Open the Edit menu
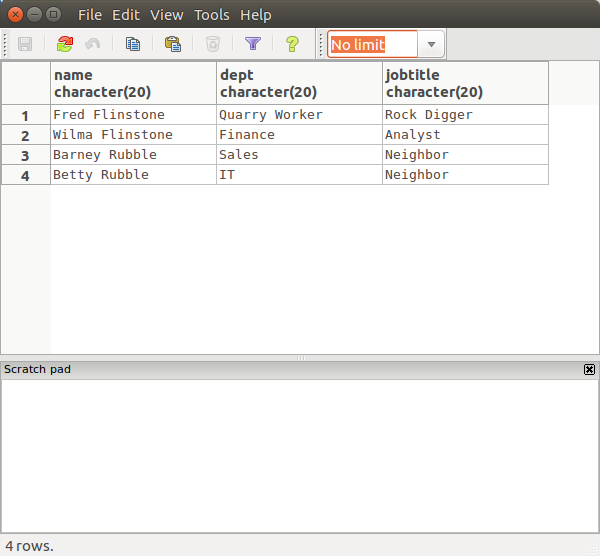 [x=126, y=15]
